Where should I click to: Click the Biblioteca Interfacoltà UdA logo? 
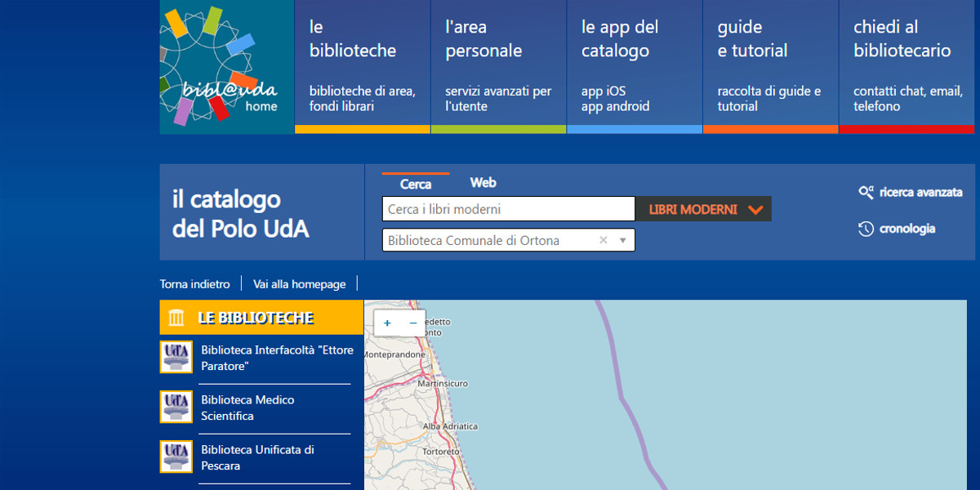pos(176,358)
